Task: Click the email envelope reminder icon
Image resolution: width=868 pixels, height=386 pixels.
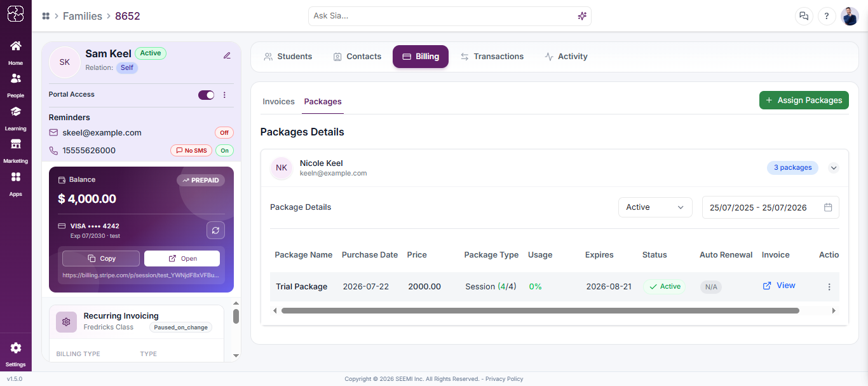Action: 53,132
